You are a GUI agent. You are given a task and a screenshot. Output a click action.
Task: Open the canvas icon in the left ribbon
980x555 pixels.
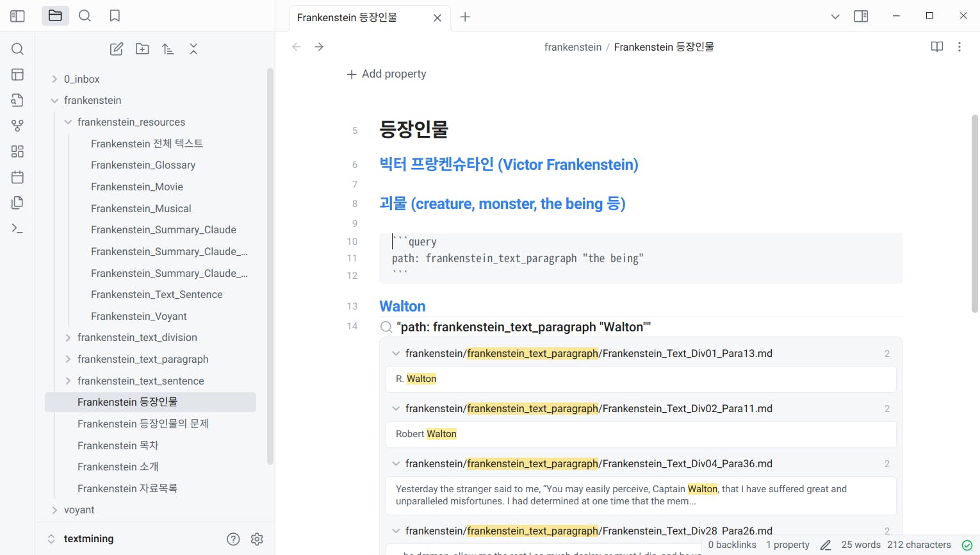[17, 151]
